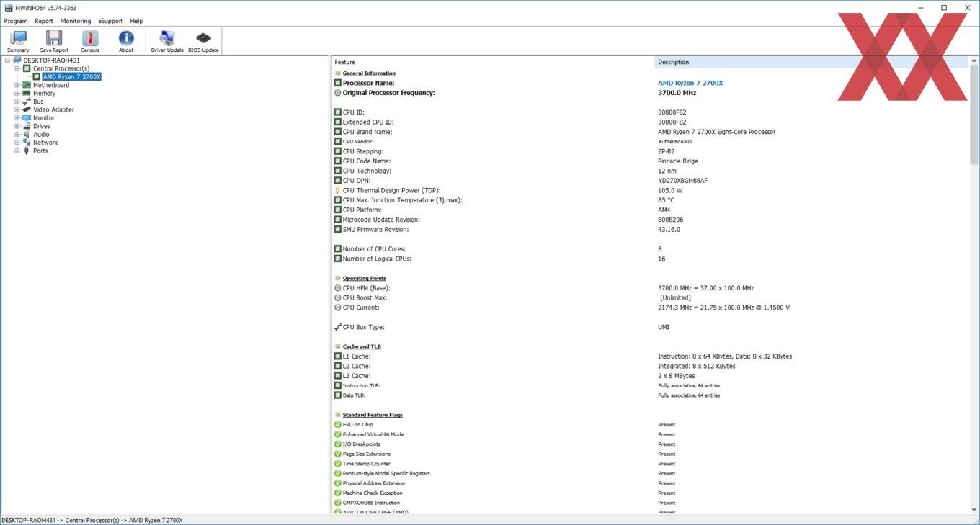Select the SMU Firmware Revision row
Screen dimensions: 980x525
click(x=650, y=230)
